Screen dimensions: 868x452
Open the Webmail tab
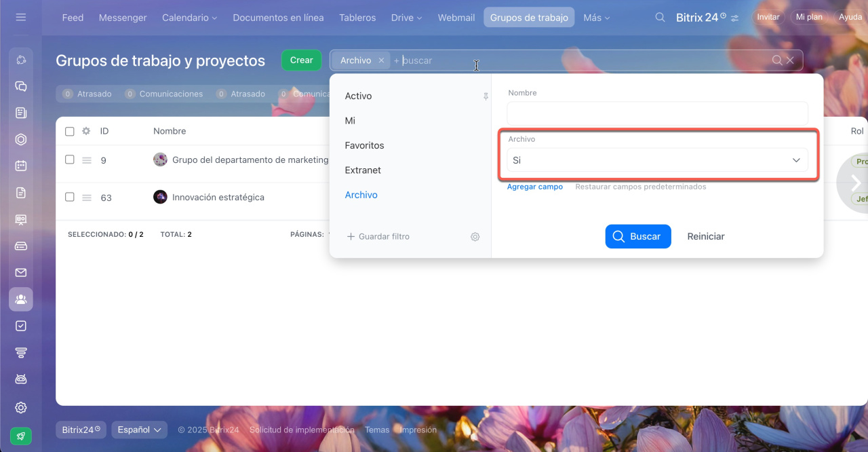pos(456,18)
